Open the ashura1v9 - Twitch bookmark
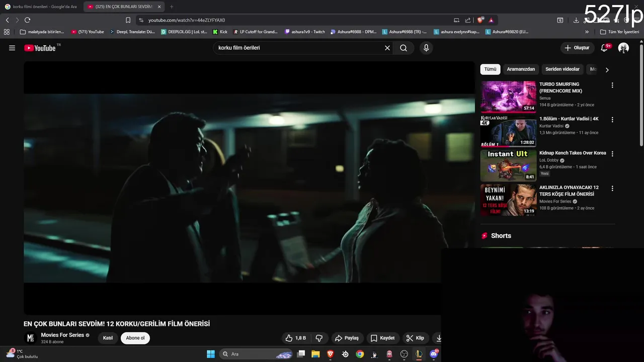Screen dimensions: 644x362 pos(305,32)
